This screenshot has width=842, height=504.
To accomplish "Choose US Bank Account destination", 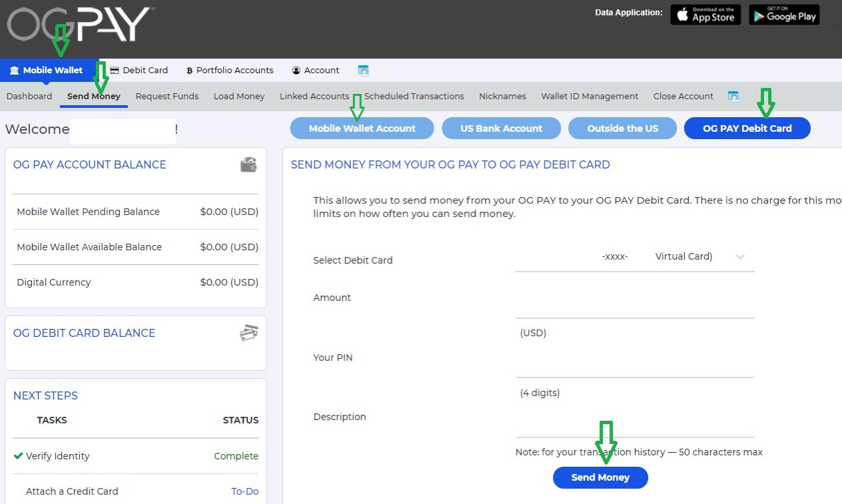I will click(502, 128).
